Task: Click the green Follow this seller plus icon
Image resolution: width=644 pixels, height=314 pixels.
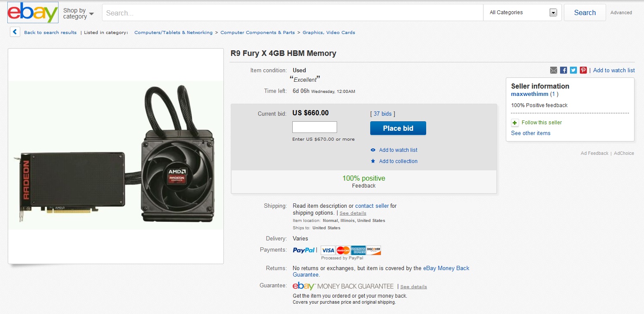Action: coord(515,123)
